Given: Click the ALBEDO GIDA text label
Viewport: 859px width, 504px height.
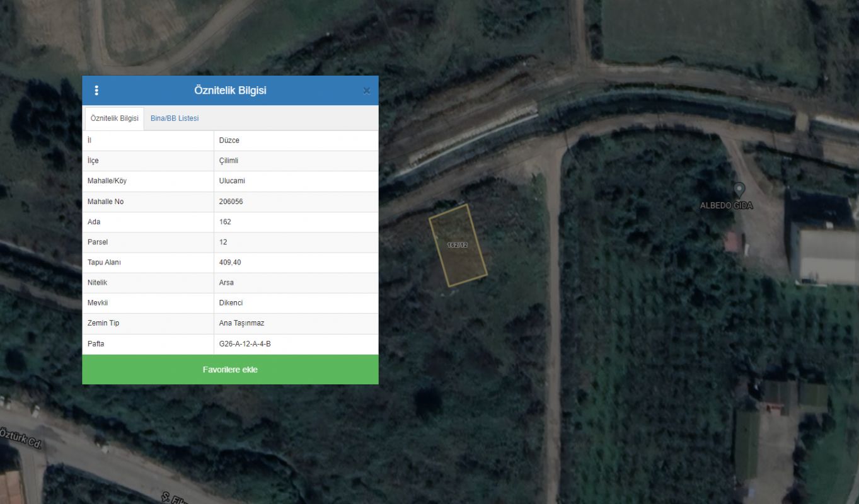Looking at the screenshot, I should pyautogui.click(x=726, y=205).
